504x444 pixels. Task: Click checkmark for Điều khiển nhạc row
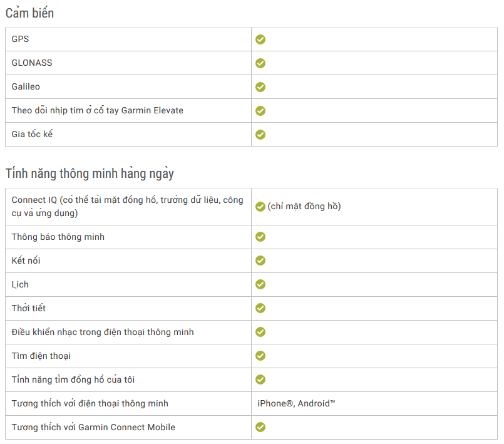[260, 332]
